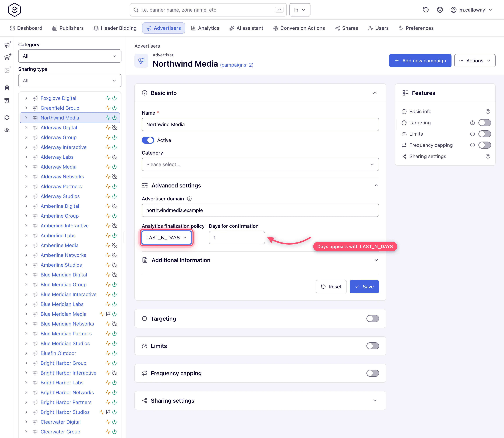Click the Add new campaign button
This screenshot has height=438, width=504.
(420, 61)
